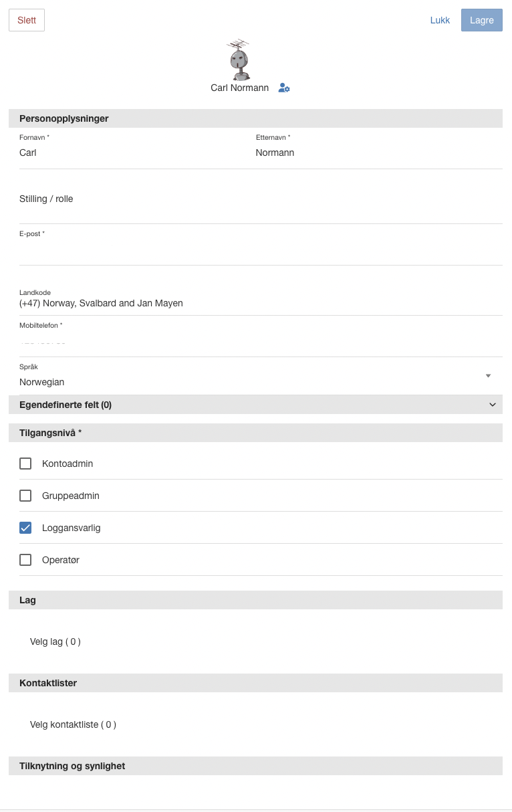Expand the Egendefinerte felt section chevron
Viewport: 512px width, 812px height.
coord(493,405)
